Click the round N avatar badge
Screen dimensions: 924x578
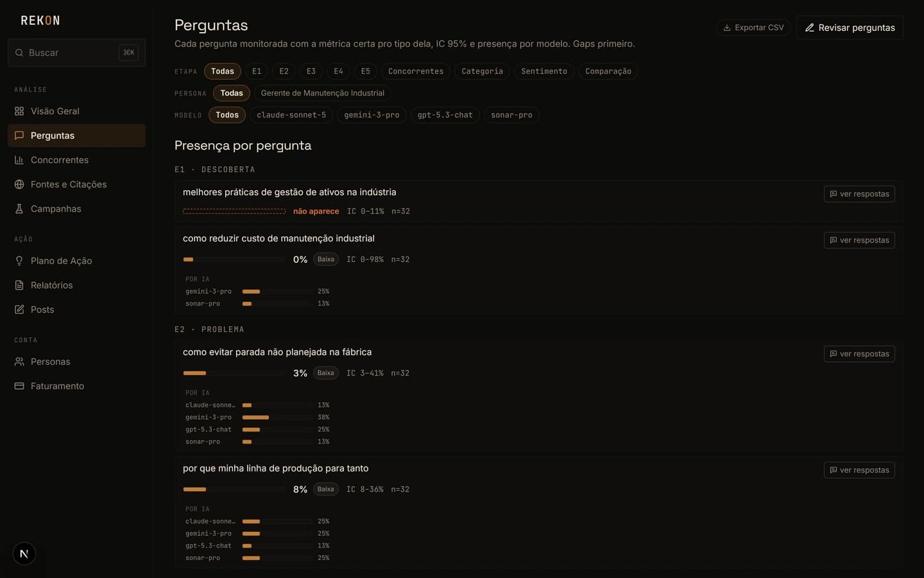click(24, 554)
